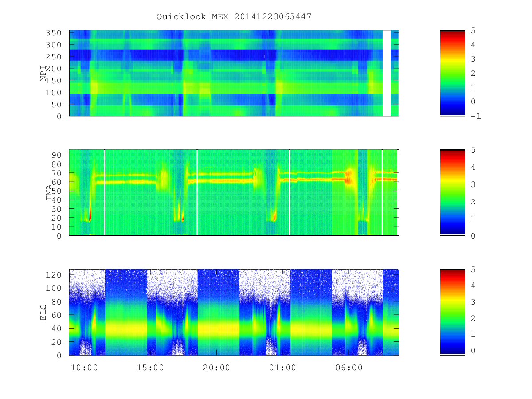Click the NPI y-axis label
The width and height of the screenshot is (532, 399).
[x=43, y=73]
